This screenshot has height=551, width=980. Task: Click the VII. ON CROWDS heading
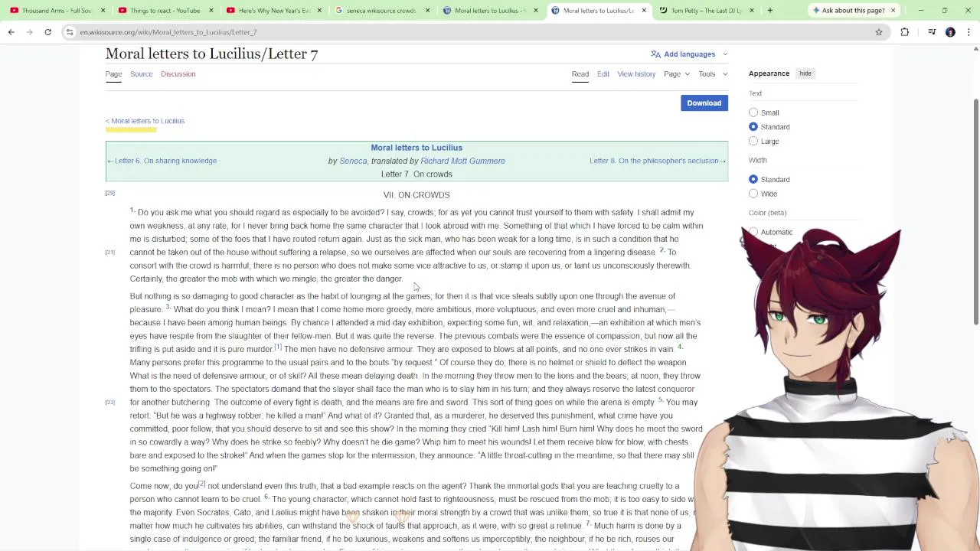[x=416, y=195]
